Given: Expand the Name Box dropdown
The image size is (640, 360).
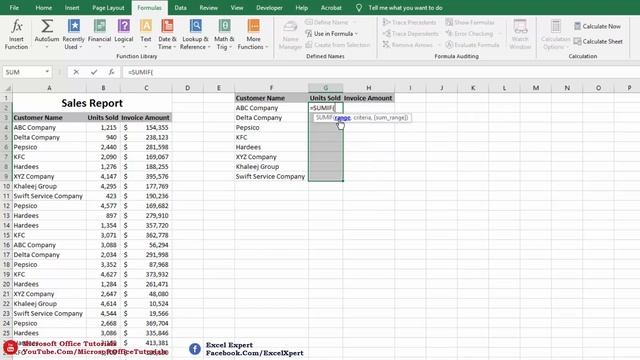Looking at the screenshot, I should pyautogui.click(x=47, y=72).
